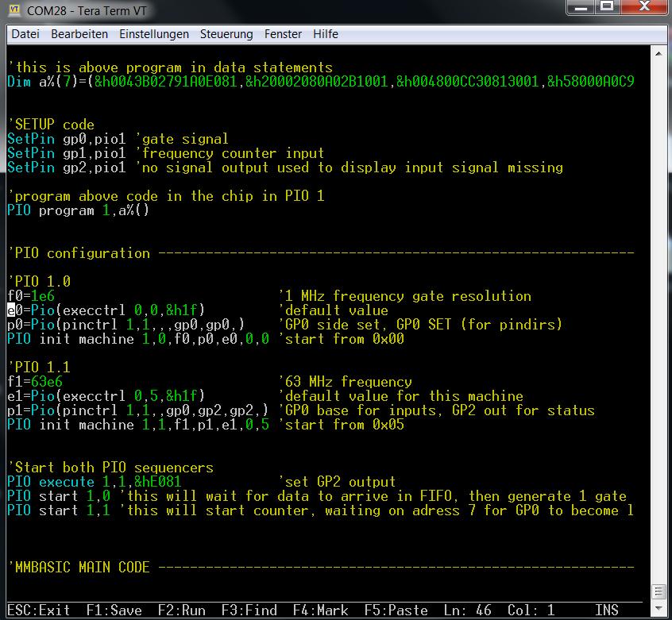Click the INS mode indicator
This screenshot has width=672, height=620.
(607, 610)
